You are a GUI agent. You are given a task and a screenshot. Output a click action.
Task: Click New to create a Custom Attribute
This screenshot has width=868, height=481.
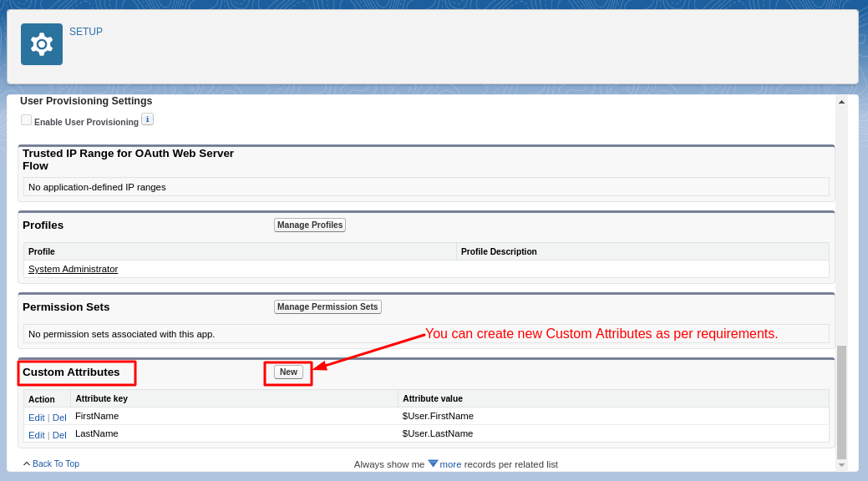click(x=287, y=371)
